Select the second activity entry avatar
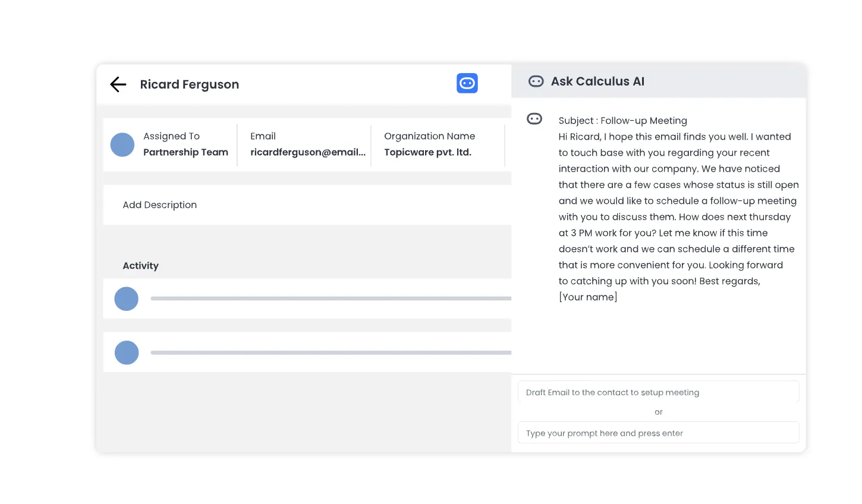The image size is (862, 504). pos(127,352)
